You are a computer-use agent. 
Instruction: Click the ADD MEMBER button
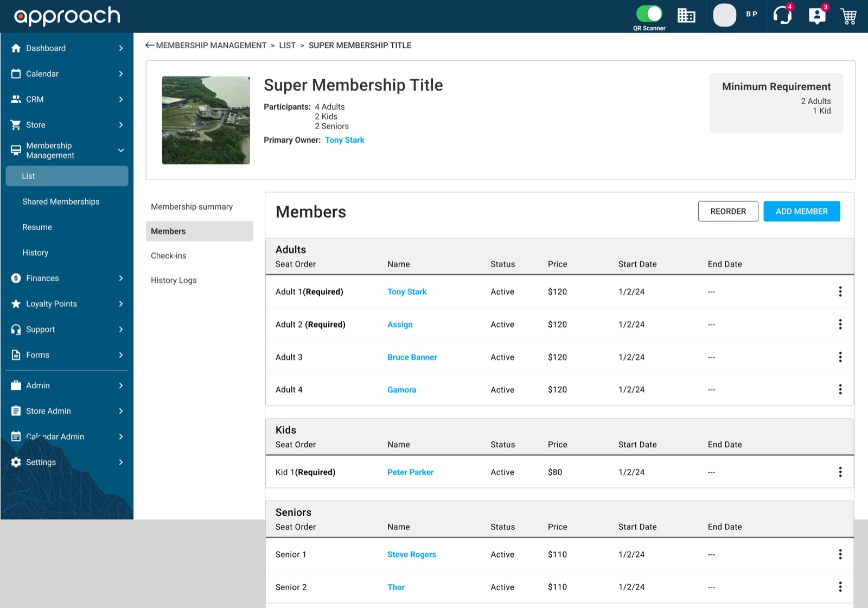coord(802,211)
